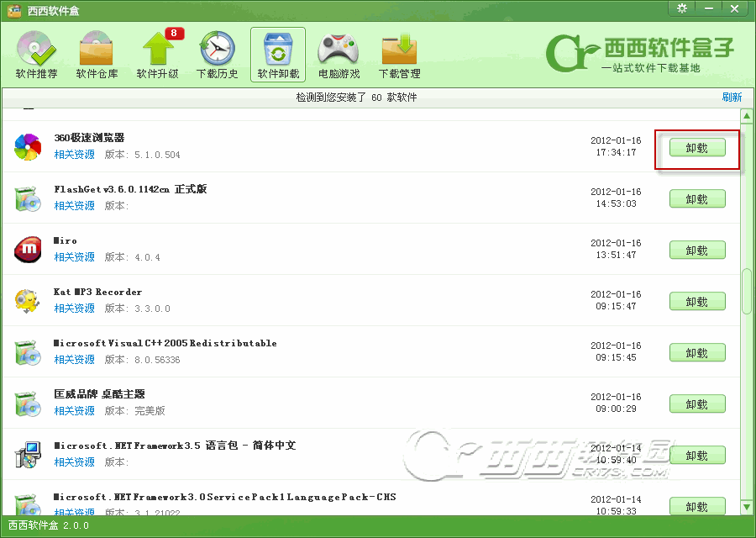Click install date 2012-01-16 17:34:17
The height and width of the screenshot is (538, 756).
617,146
